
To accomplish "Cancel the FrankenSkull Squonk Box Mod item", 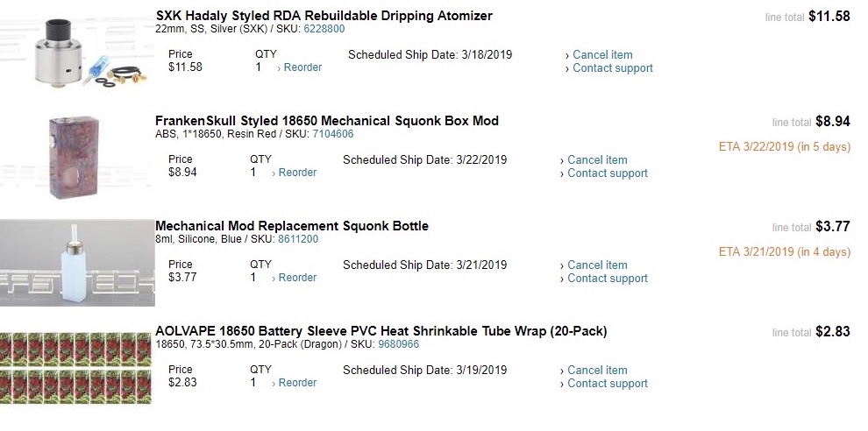I will (x=597, y=160).
